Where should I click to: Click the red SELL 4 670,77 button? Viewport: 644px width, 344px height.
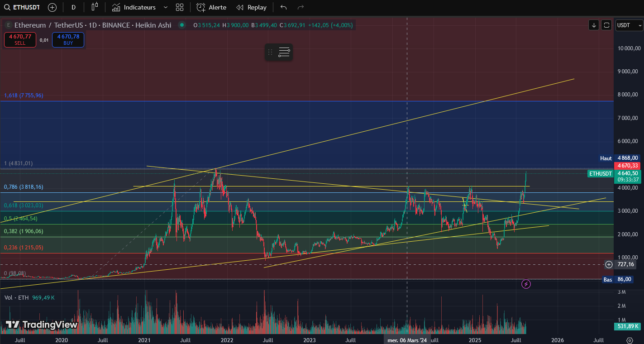20,40
